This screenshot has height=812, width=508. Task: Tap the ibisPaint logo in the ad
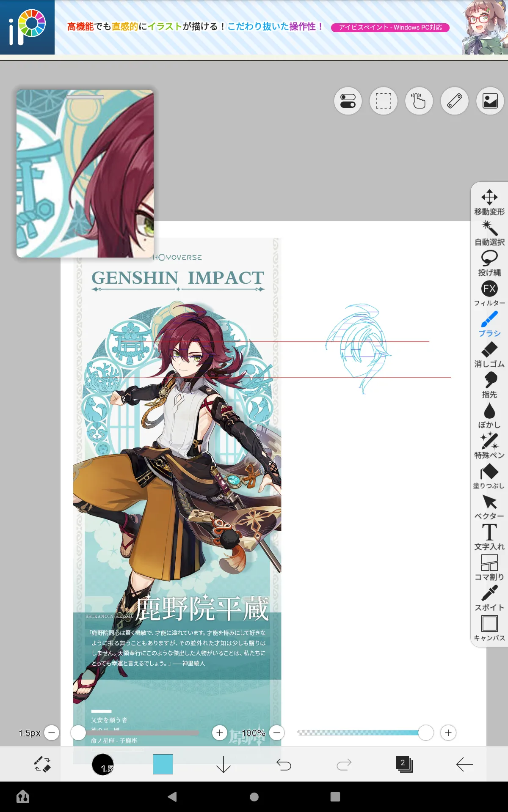point(27,27)
